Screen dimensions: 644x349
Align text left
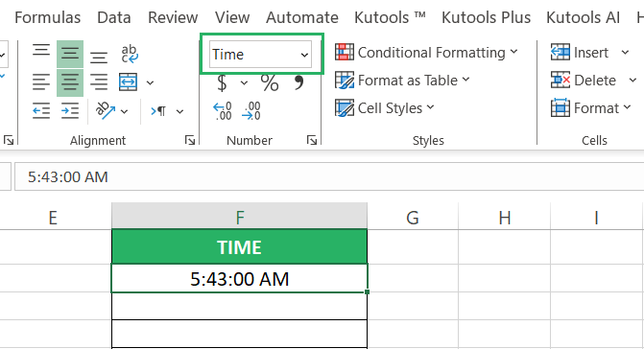click(41, 82)
